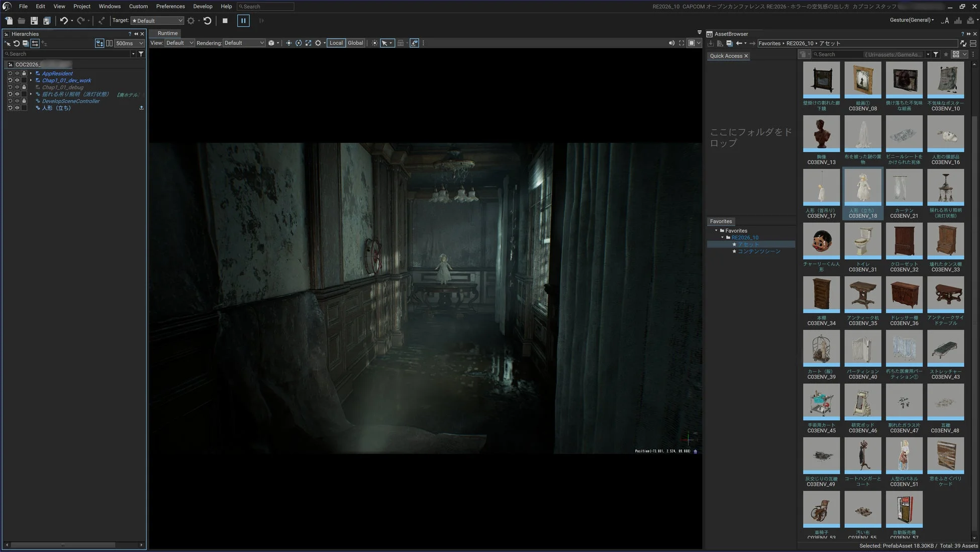This screenshot has width=980, height=552.
Task: Click the Hierarchies horizontal scrollbar
Action: point(63,545)
